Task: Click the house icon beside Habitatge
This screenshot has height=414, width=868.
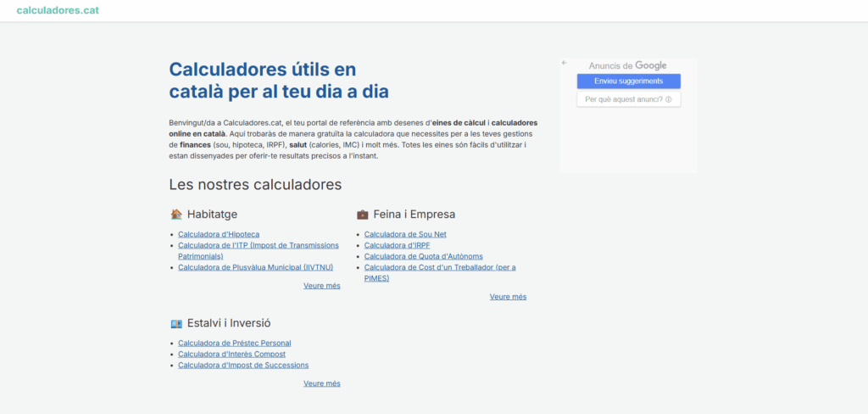Action: click(x=176, y=214)
